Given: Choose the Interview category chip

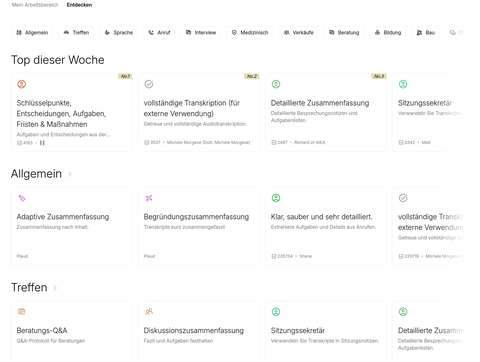Looking at the screenshot, I should 200,33.
